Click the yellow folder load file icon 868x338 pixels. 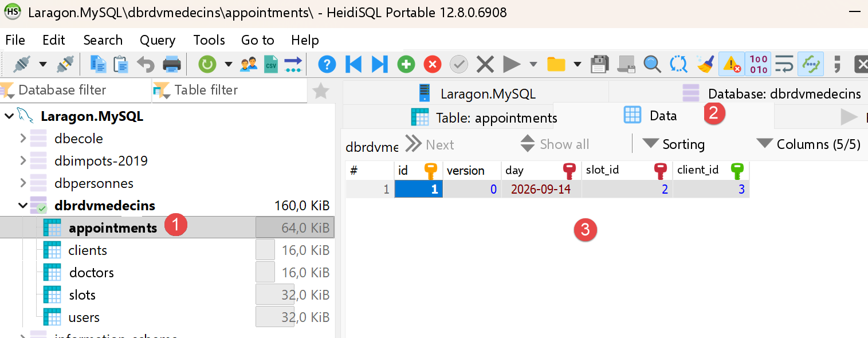coord(556,64)
